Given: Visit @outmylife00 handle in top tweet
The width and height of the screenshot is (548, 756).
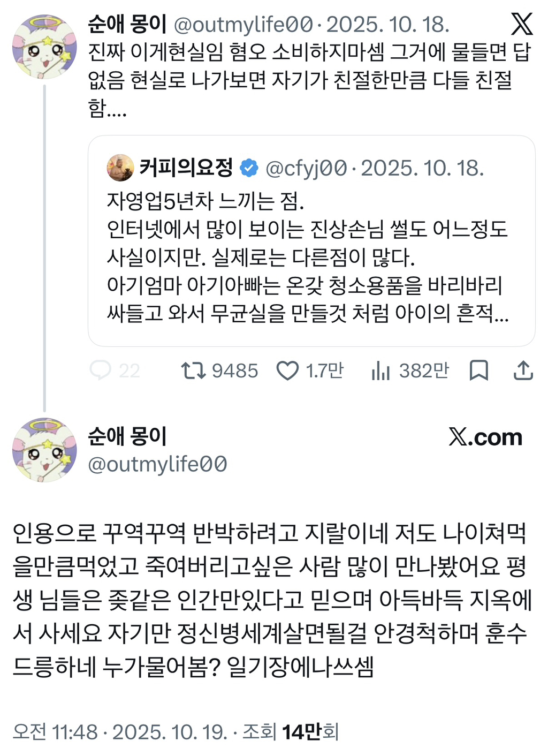Looking at the screenshot, I should (243, 25).
